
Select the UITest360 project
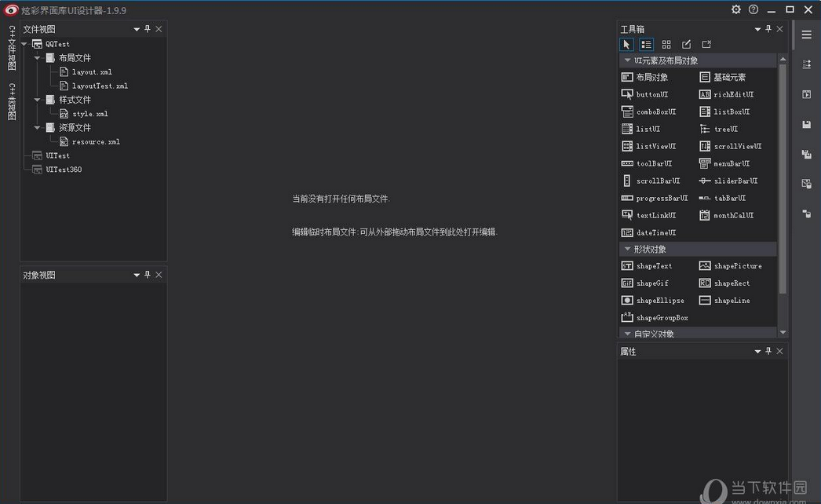[57, 170]
